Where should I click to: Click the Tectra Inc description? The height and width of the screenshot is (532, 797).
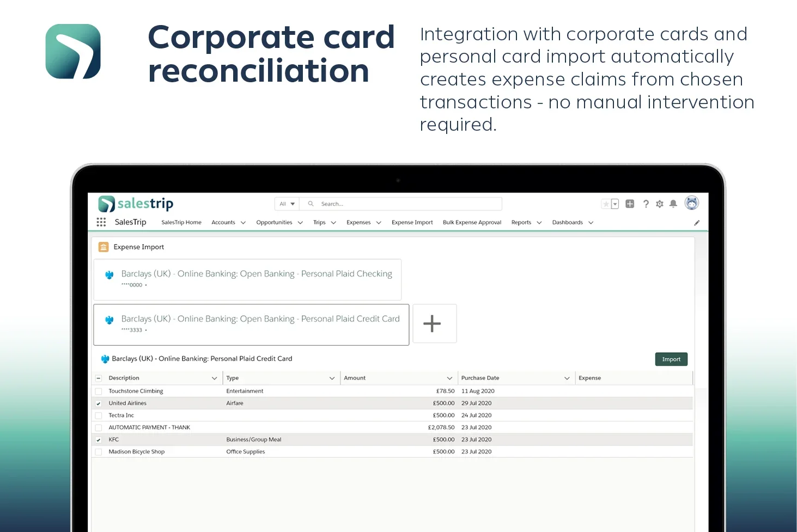coord(121,415)
